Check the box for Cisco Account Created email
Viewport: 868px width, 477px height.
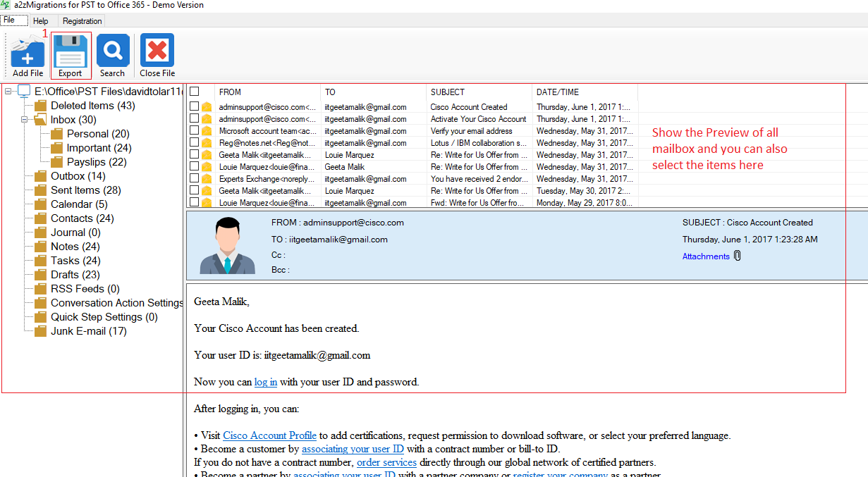pos(195,107)
